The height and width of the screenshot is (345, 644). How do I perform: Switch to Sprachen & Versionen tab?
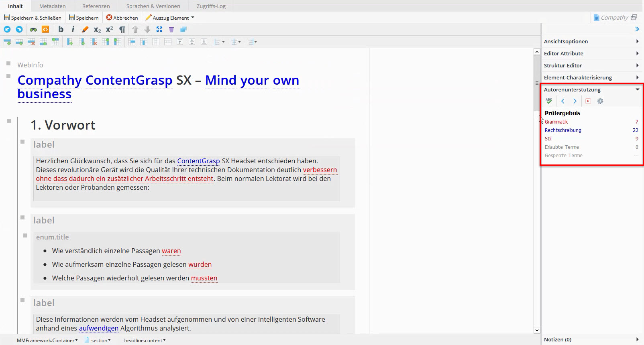[x=153, y=6]
